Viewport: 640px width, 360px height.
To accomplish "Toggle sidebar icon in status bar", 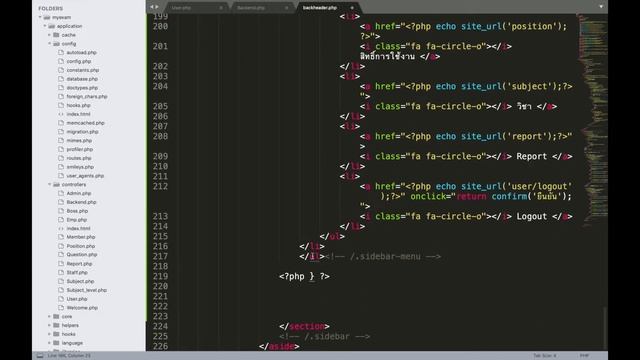I will pyautogui.click(x=40, y=356).
